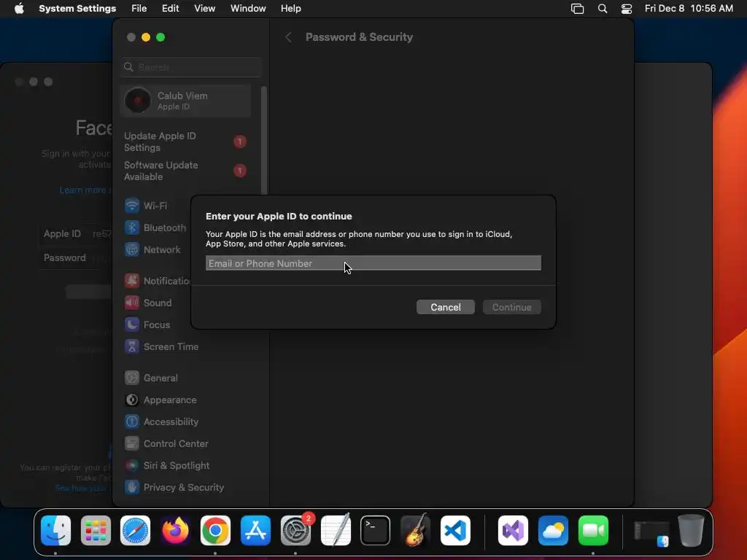Open App Store from the Dock
Screen dimensions: 747x560
point(255,531)
